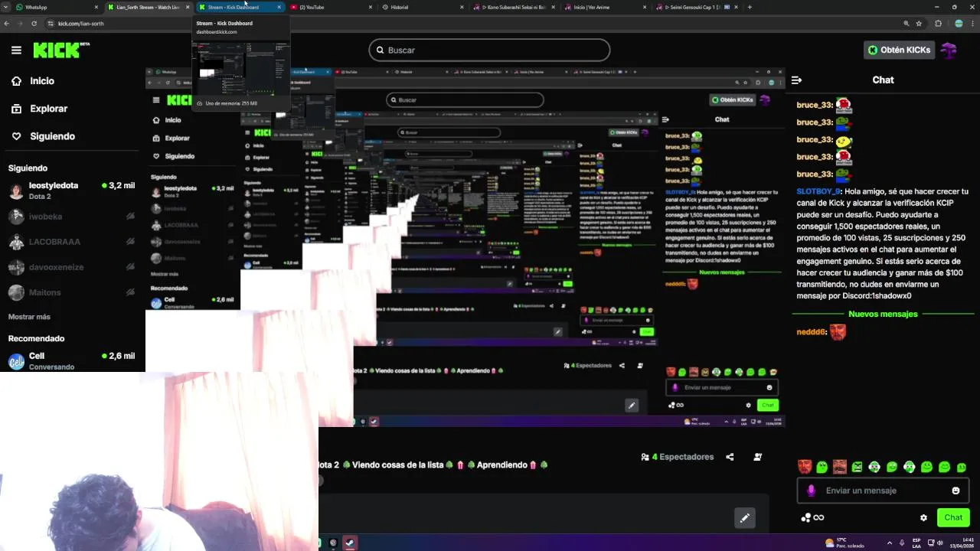Viewport: 980px width, 551px height.
Task: Open recommended channel Cell
Action: [71, 360]
